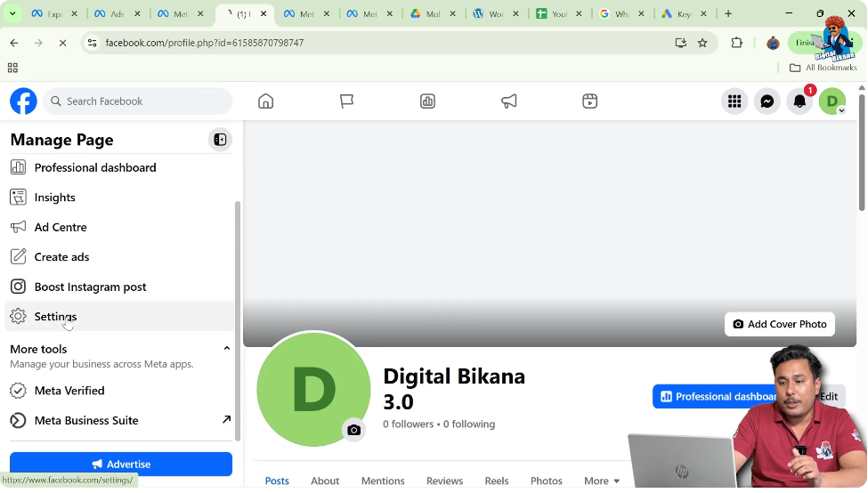This screenshot has height=493, width=868.
Task: Open Meta Verified
Action: coord(120,391)
